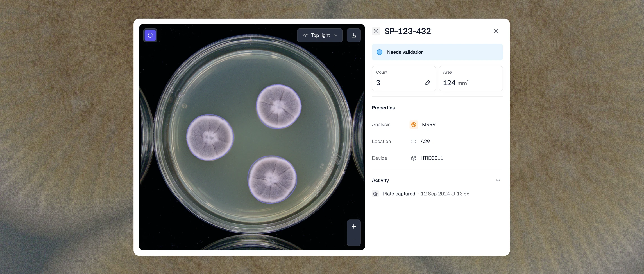Edit the colony count value
The image size is (644, 274).
tap(428, 83)
